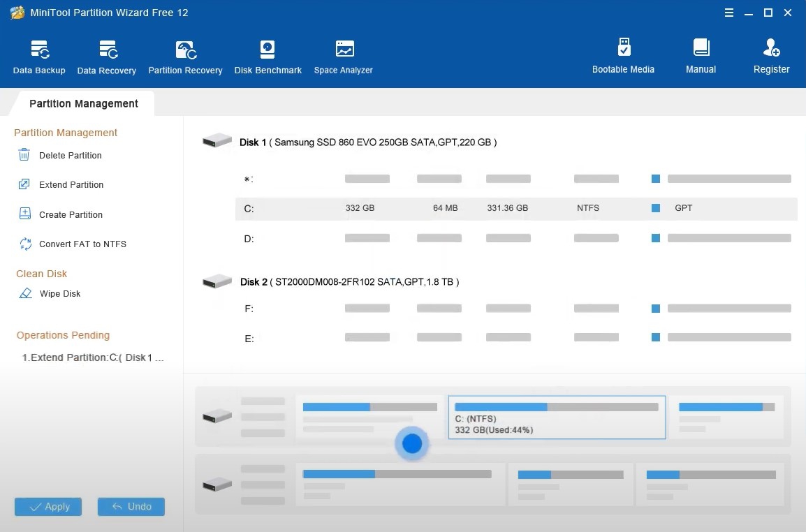Start the Disk Benchmark tool
The image size is (806, 532).
coord(268,57)
